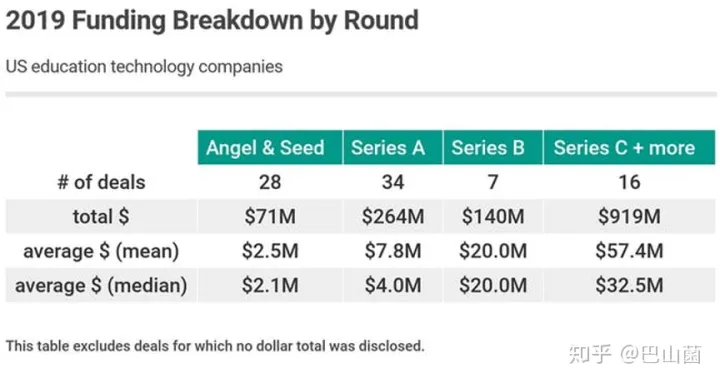Click the 2019 Funding Breakdown by Round title
The width and height of the screenshot is (720, 383).
tap(212, 21)
